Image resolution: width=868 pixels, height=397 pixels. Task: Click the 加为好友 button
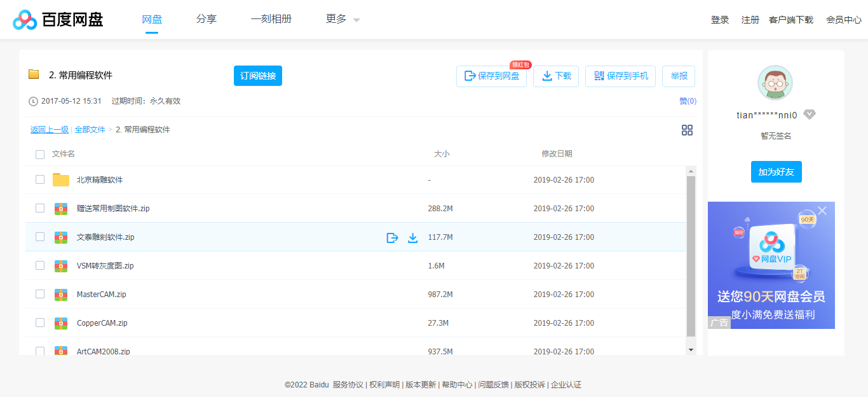click(x=776, y=171)
